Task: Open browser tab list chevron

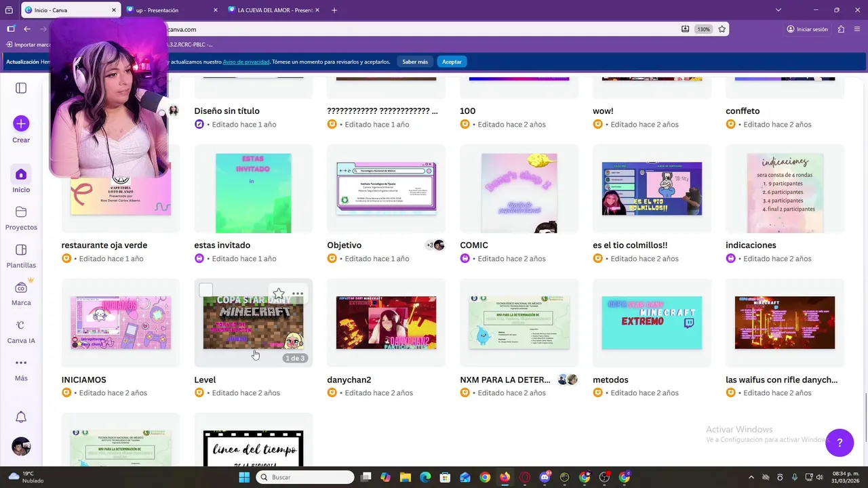Action: click(778, 10)
